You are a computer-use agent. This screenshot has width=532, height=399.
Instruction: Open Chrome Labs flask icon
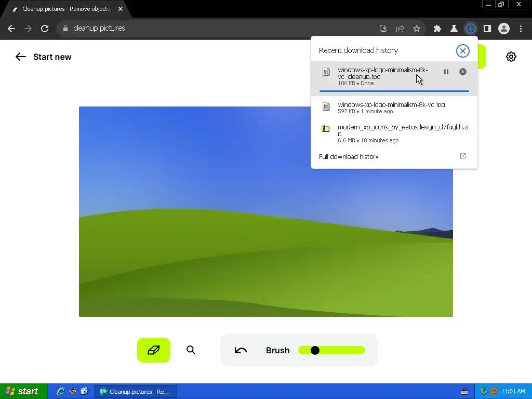tap(454, 29)
